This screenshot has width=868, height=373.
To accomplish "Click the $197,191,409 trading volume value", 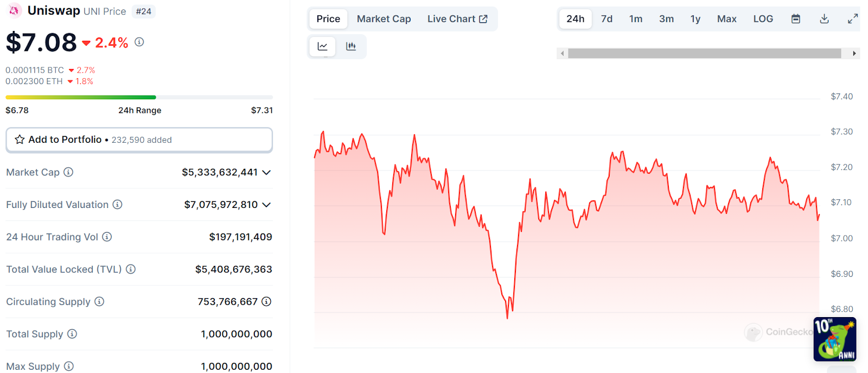I will point(241,237).
